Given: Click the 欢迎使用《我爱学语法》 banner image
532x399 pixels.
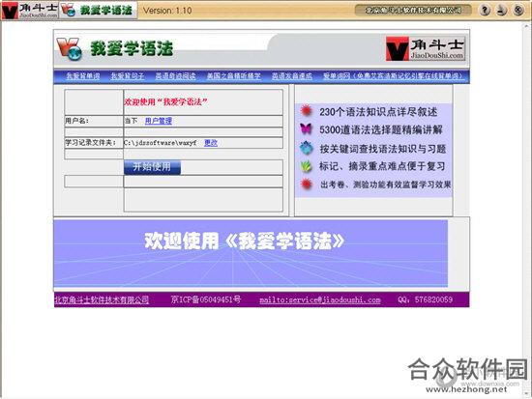Looking at the screenshot, I should (x=251, y=253).
